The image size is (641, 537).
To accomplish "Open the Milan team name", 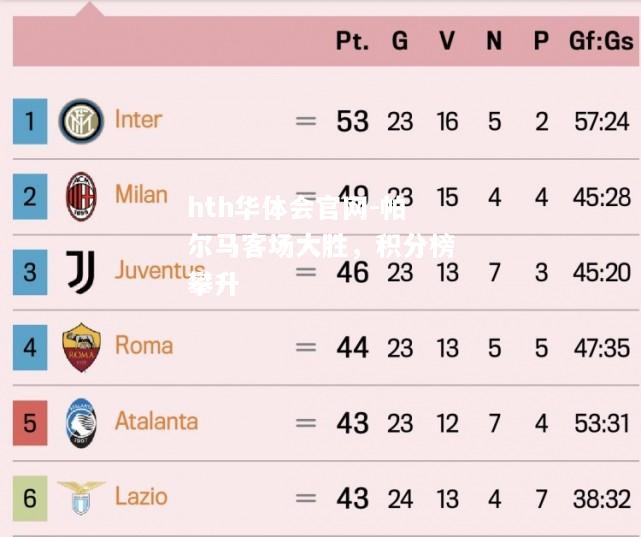I will [141, 195].
